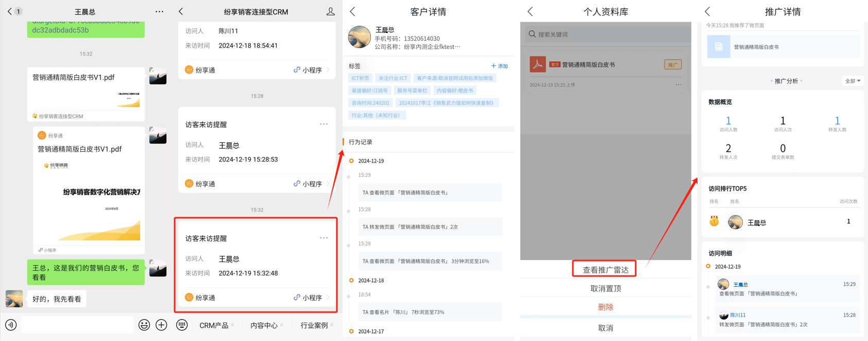The width and height of the screenshot is (868, 341).
Task: Open the profile icon in 纷享销客连接型CRM header
Action: [x=331, y=11]
